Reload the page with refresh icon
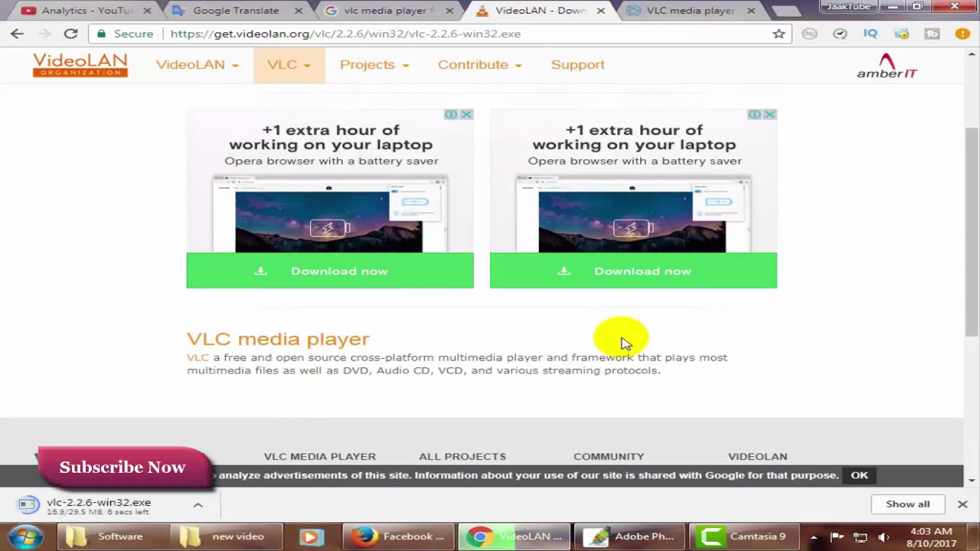980x551 pixels. pyautogui.click(x=70, y=34)
